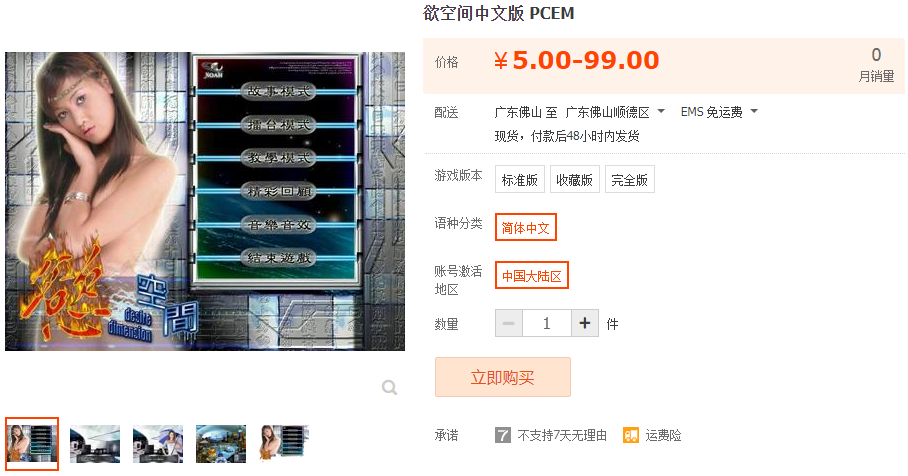Open the EMS 免运费 shipping method dropdown
The height and width of the screenshot is (476, 908).
[719, 112]
